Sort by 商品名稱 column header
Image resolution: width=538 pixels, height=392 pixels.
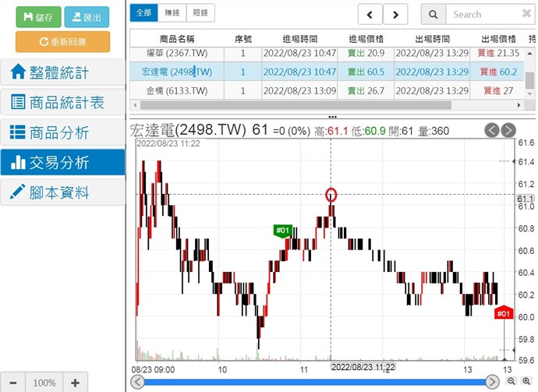tap(177, 39)
